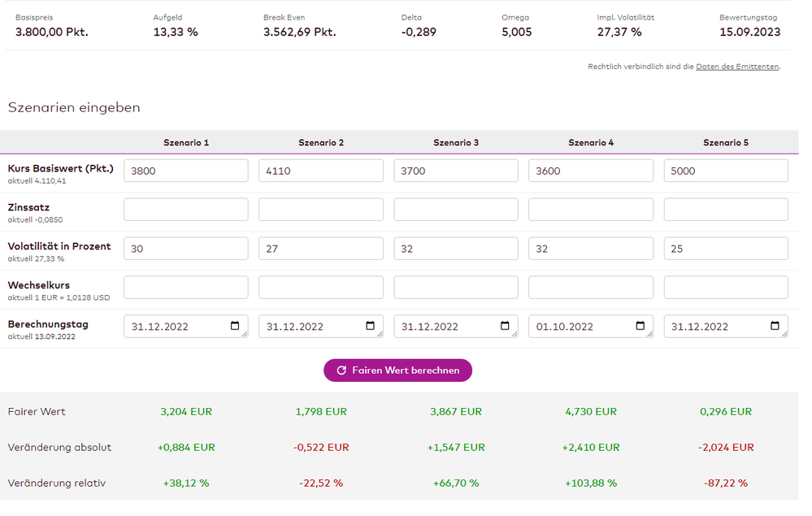The width and height of the screenshot is (812, 516).
Task: Open calendar picker for Szenario 3 date
Action: (x=505, y=327)
